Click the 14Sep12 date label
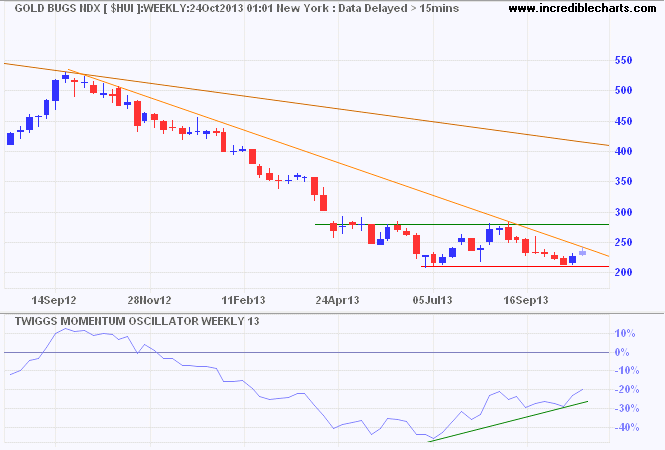Screen dimensions: 665x450 [54, 300]
